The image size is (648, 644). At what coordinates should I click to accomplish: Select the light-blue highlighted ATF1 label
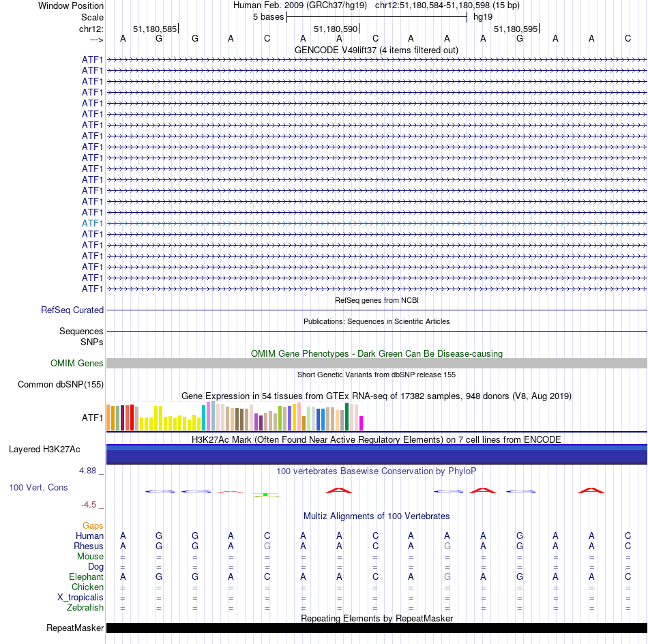92,223
